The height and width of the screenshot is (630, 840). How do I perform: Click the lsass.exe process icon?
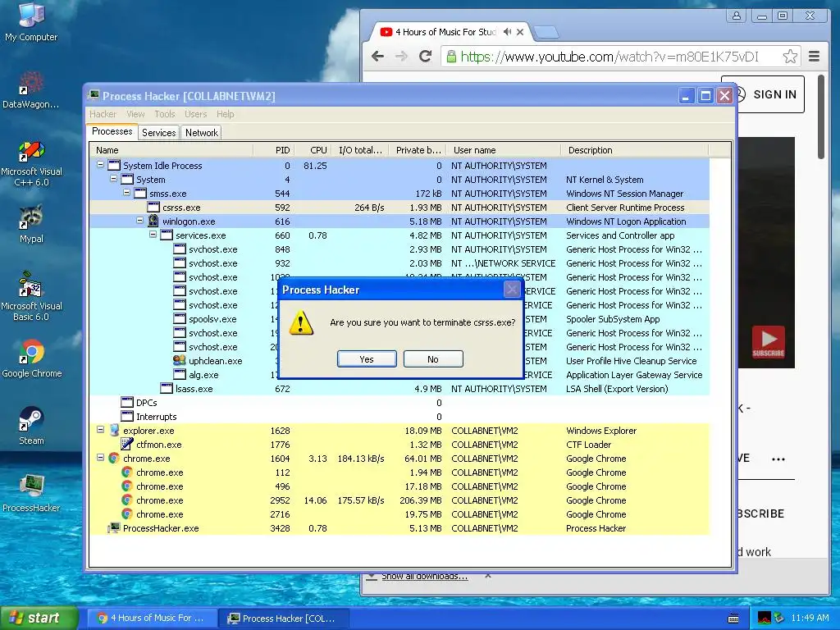(x=167, y=388)
